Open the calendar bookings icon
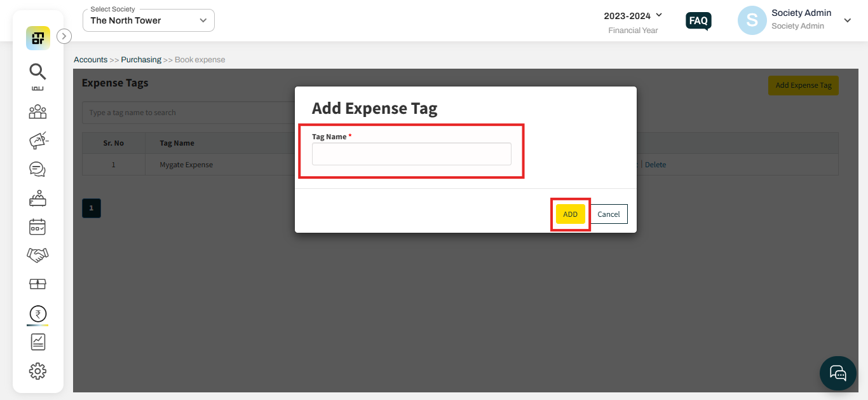This screenshot has width=868, height=400. 37,226
